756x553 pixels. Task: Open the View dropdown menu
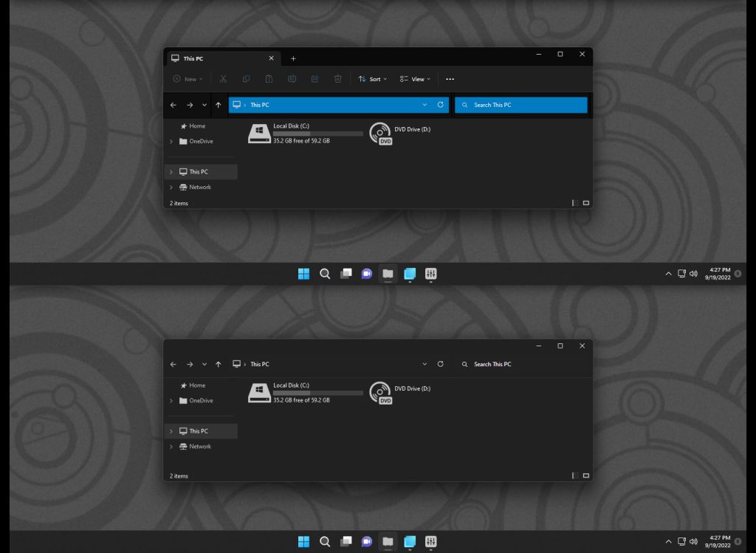pos(415,79)
